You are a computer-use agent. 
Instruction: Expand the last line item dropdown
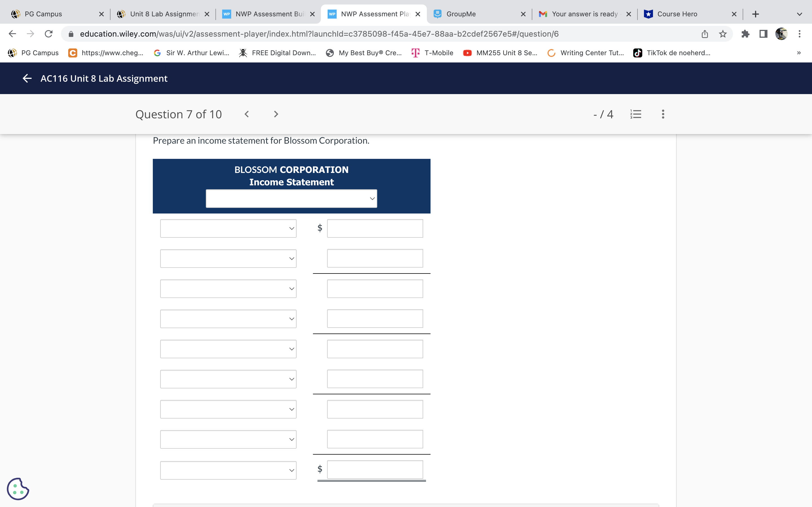coord(228,470)
